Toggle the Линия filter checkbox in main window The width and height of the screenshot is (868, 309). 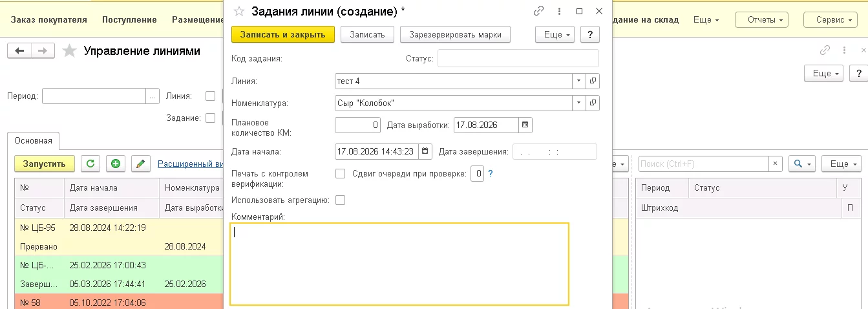(210, 96)
